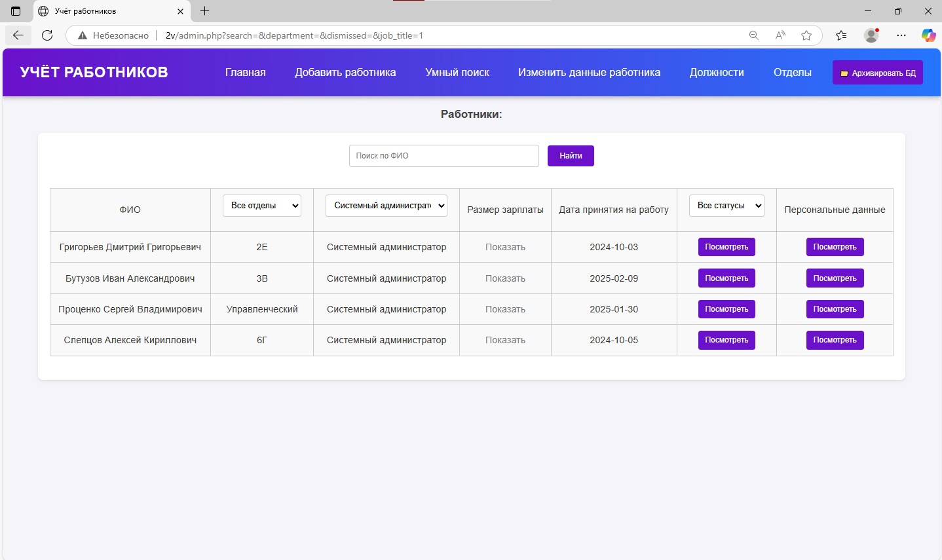
Task: Open the zoom magnifier in address bar
Action: [754, 35]
